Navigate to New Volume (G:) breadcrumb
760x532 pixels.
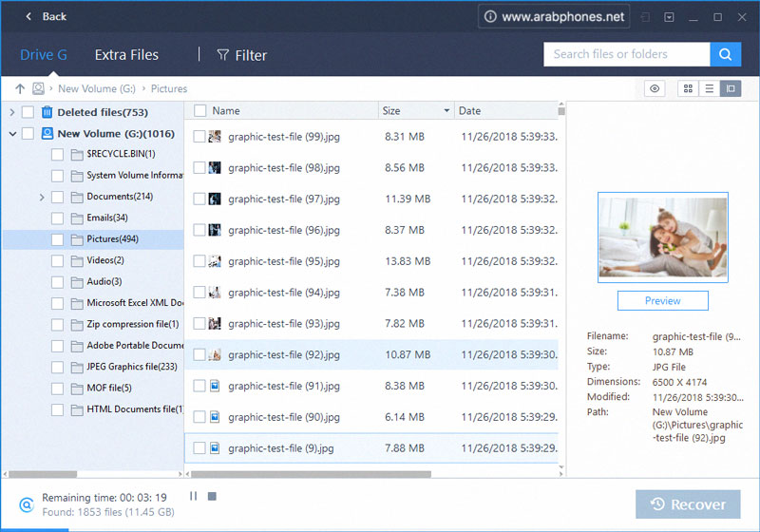point(97,88)
